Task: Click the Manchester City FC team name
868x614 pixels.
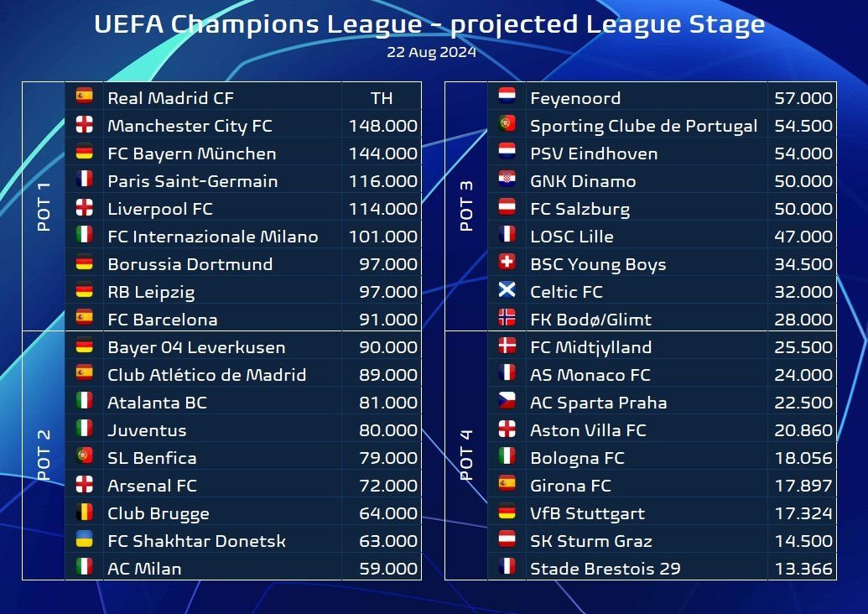Action: coord(190,126)
